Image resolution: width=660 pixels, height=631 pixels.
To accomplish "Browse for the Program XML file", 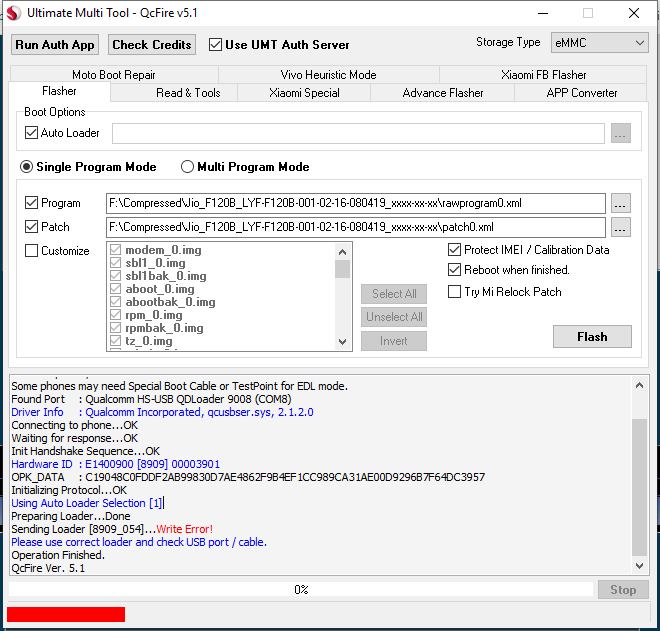I will [x=620, y=204].
